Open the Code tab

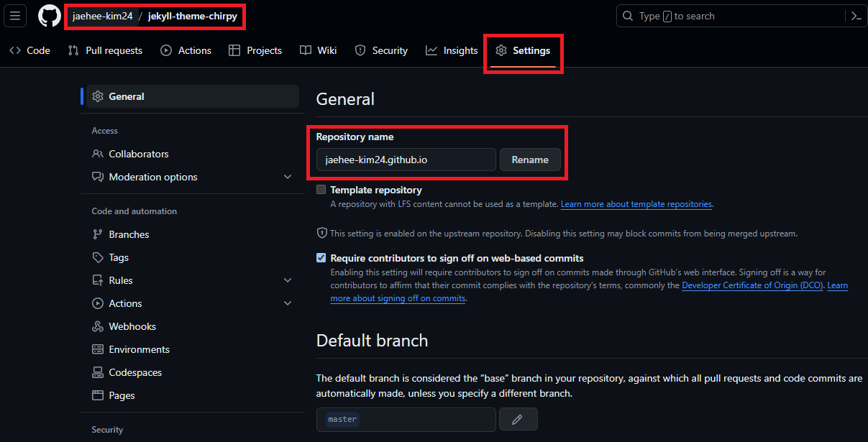tap(29, 50)
